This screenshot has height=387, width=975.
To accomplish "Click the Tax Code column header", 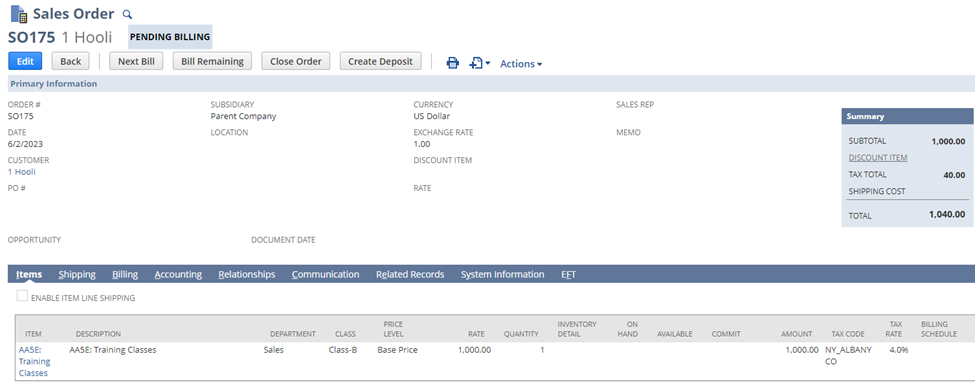I will point(848,334).
